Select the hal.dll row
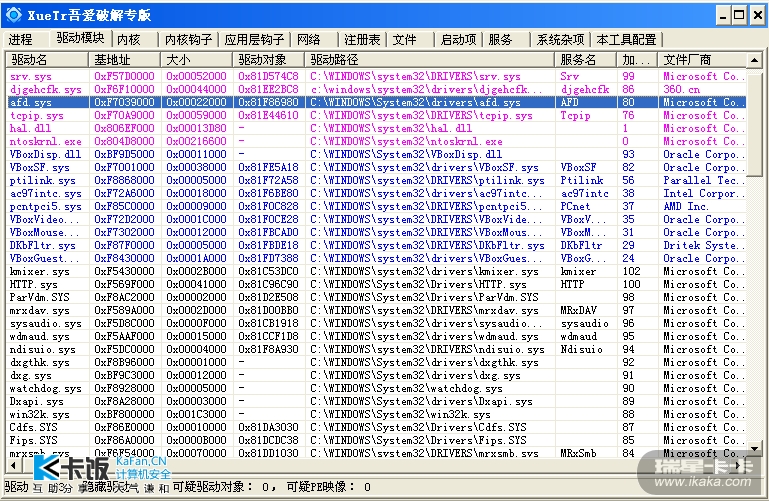The height and width of the screenshot is (501, 769). [x=376, y=128]
